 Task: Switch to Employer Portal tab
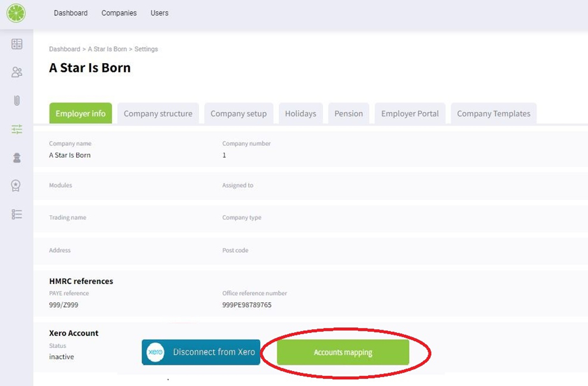tap(410, 113)
